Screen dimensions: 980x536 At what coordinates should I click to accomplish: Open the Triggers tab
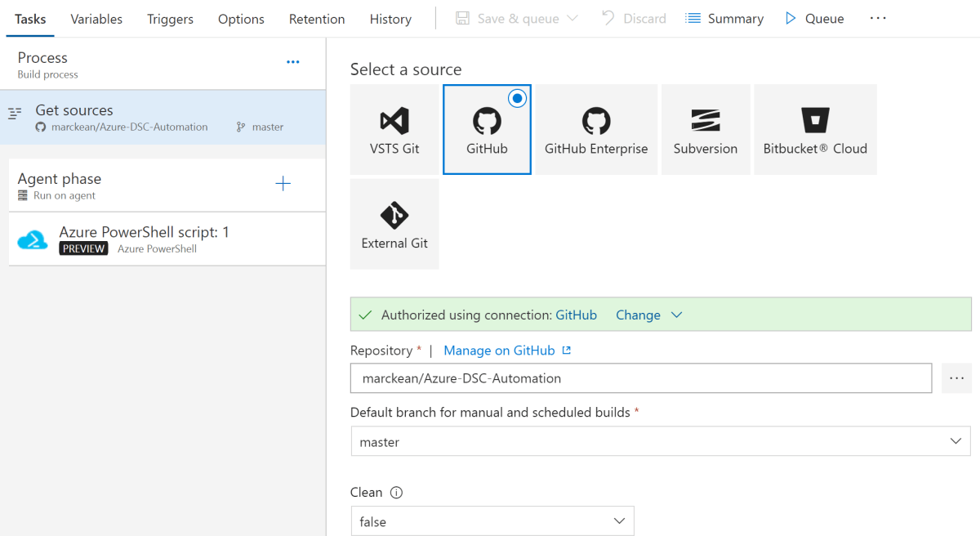[170, 19]
